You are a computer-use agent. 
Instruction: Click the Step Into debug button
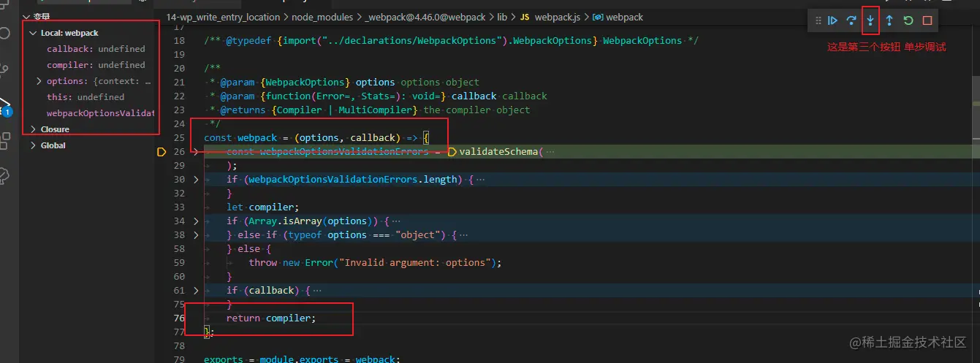(x=870, y=20)
